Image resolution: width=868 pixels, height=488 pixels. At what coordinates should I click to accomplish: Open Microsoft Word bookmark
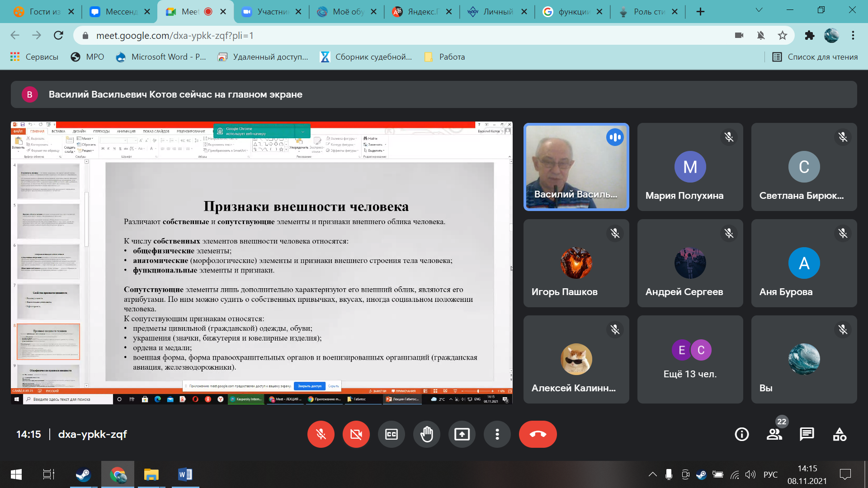pyautogui.click(x=161, y=57)
